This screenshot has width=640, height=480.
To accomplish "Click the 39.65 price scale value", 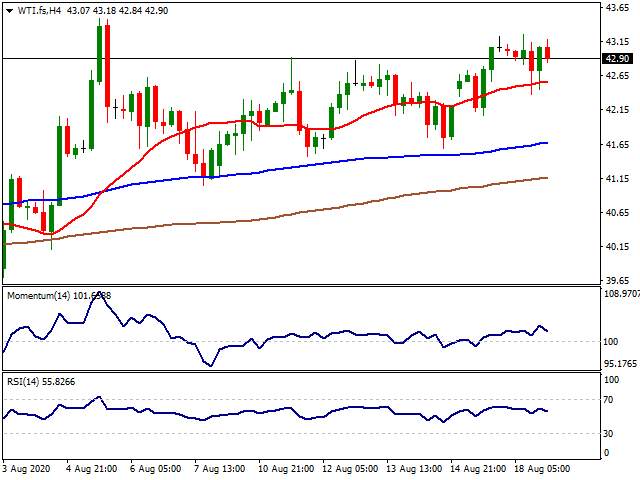I will (617, 280).
